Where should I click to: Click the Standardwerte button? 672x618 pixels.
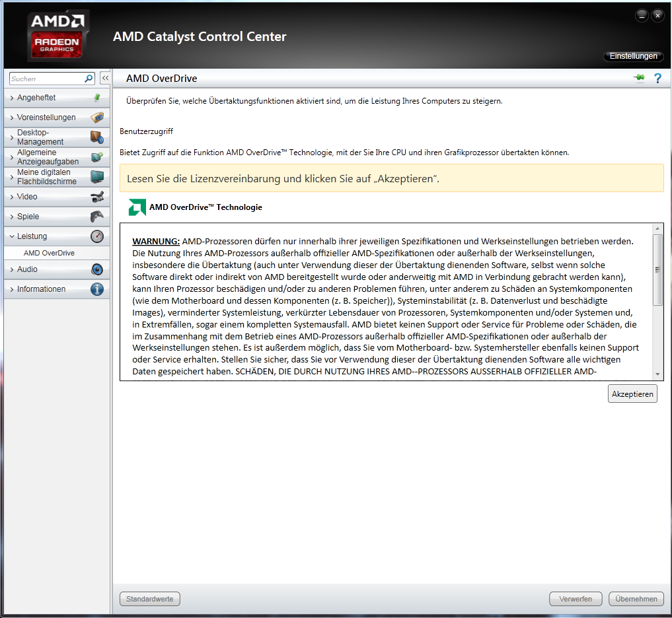pyautogui.click(x=149, y=599)
